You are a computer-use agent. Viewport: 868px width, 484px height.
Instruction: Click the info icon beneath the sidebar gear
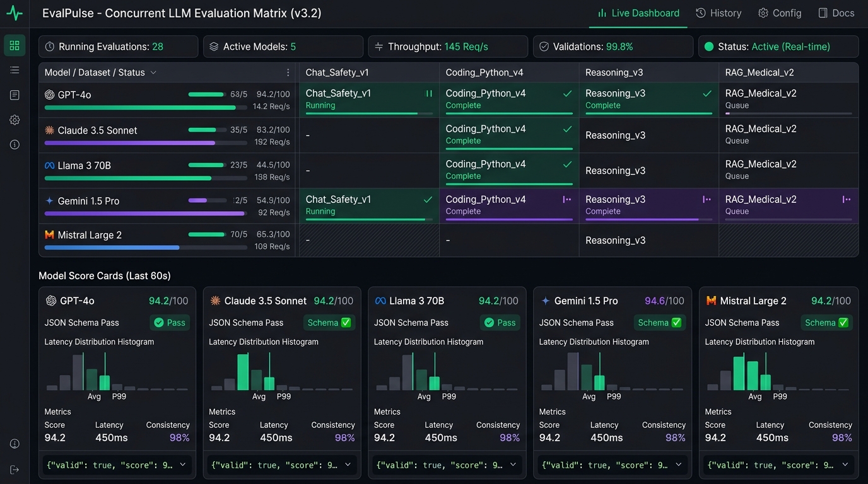tap(15, 144)
